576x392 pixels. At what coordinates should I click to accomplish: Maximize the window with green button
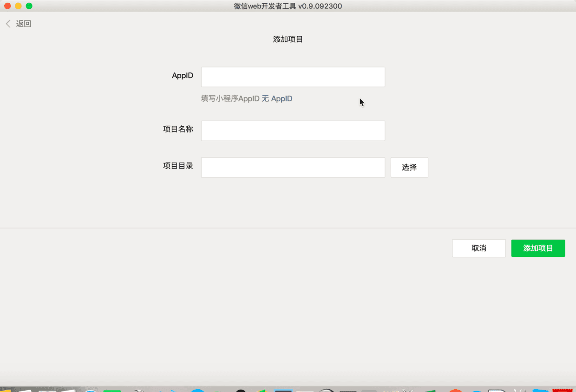29,6
